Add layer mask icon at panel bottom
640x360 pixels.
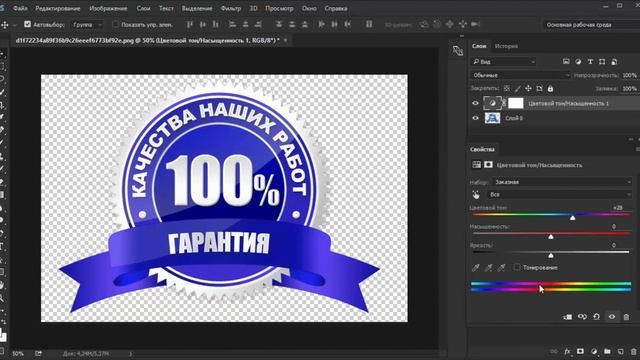tap(580, 351)
